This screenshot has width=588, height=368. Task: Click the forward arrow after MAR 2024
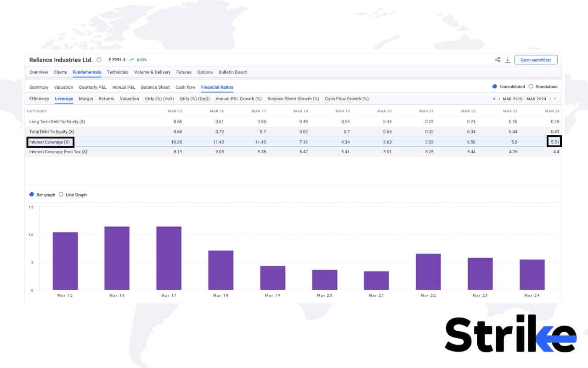550,98
